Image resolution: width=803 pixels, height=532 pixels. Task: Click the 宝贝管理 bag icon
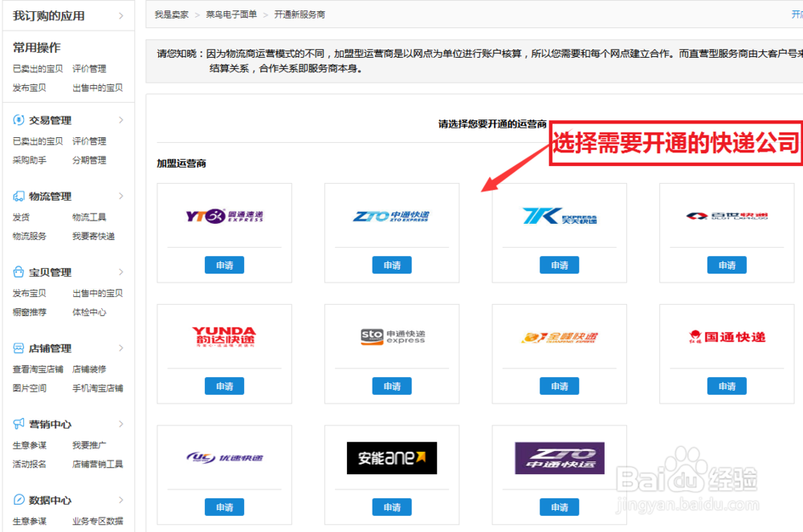(18, 272)
